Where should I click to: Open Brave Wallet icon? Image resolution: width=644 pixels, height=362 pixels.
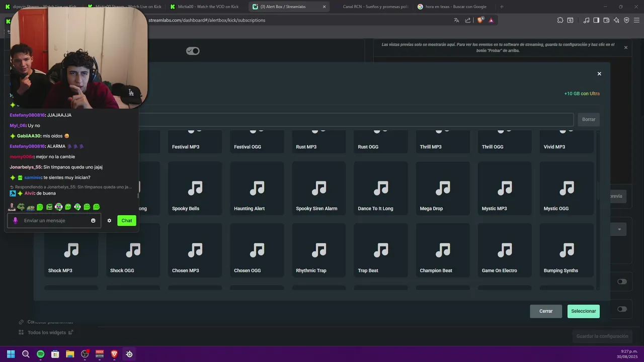(606, 20)
